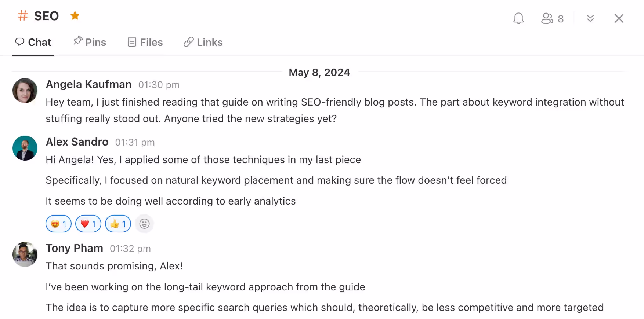This screenshot has height=319, width=644.
Task: Add a new emoji reaction
Action: [144, 224]
